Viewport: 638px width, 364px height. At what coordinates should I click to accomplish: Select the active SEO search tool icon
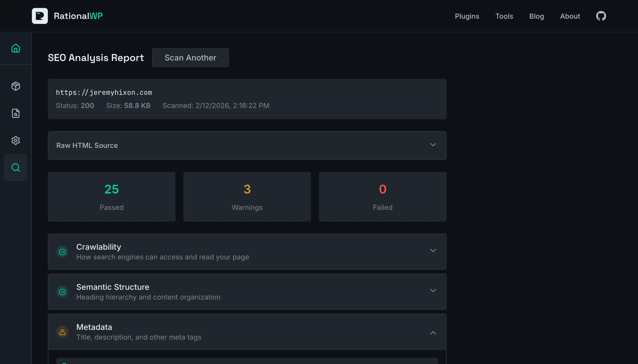pyautogui.click(x=15, y=168)
